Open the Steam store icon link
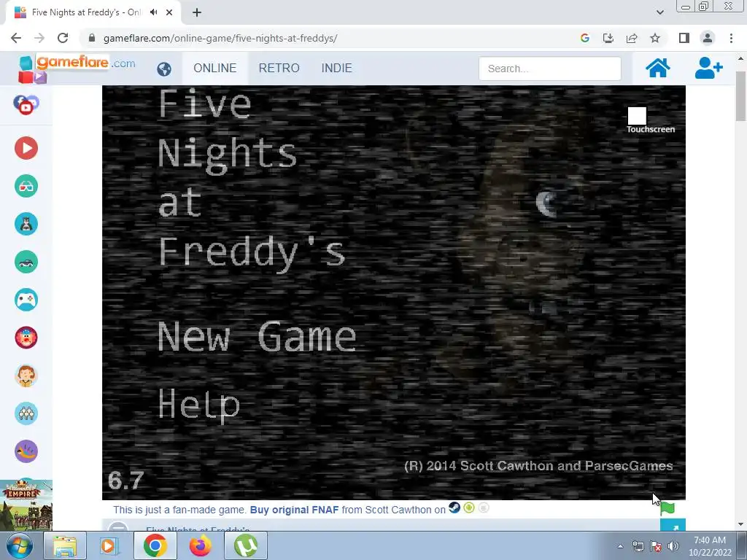 [x=454, y=508]
